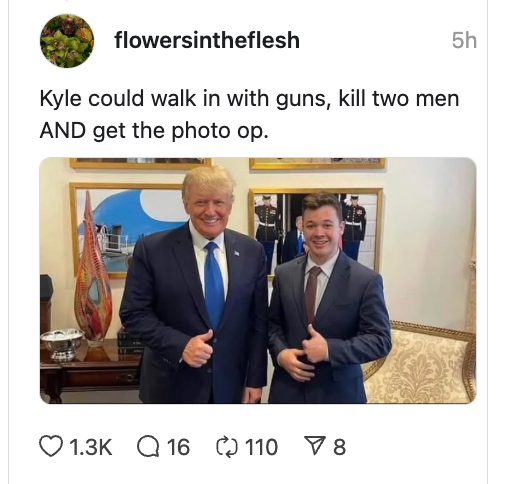Image resolution: width=508 pixels, height=484 pixels.
Task: Open the attached photo of two suited men
Action: [x=258, y=280]
